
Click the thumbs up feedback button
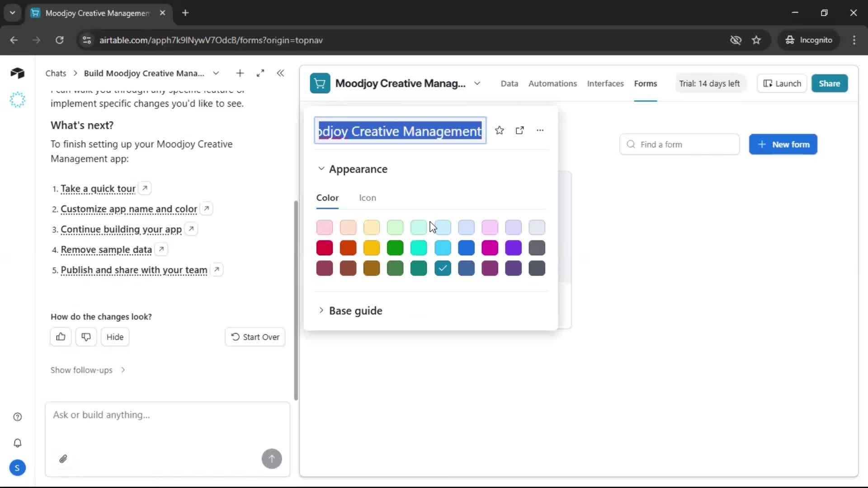(x=61, y=337)
